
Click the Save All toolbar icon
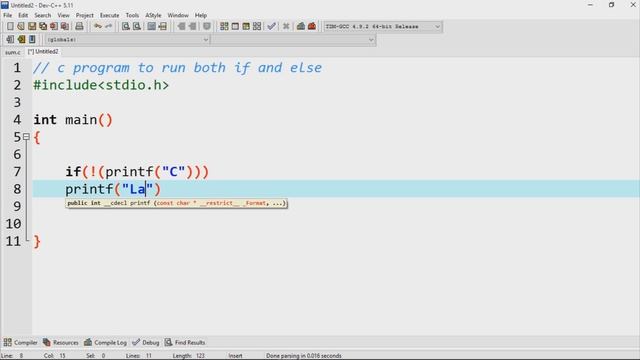[43, 27]
